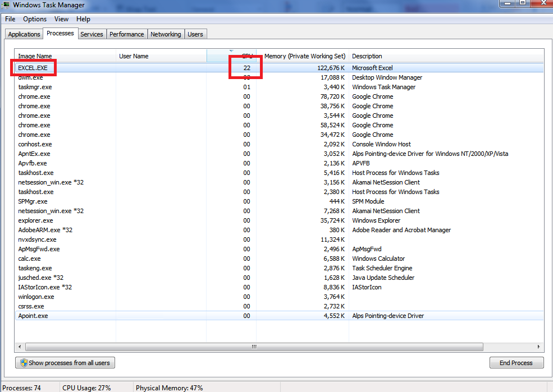Sort by Image Name column header
This screenshot has height=392, width=553.
pos(65,56)
